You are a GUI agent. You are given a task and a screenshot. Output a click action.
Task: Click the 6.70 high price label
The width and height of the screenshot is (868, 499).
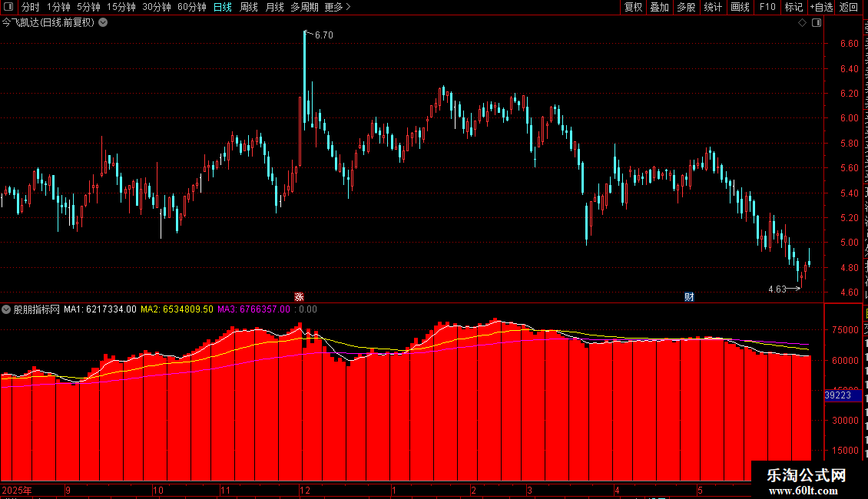pos(324,35)
